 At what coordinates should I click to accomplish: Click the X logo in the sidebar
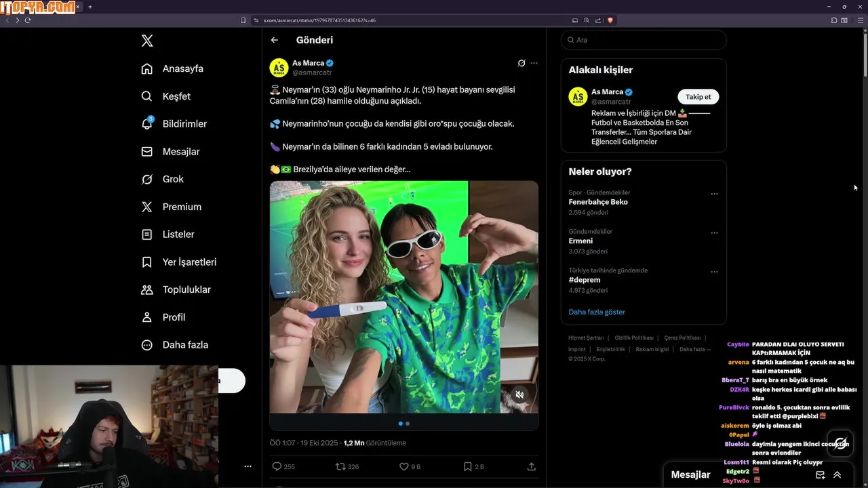(147, 41)
